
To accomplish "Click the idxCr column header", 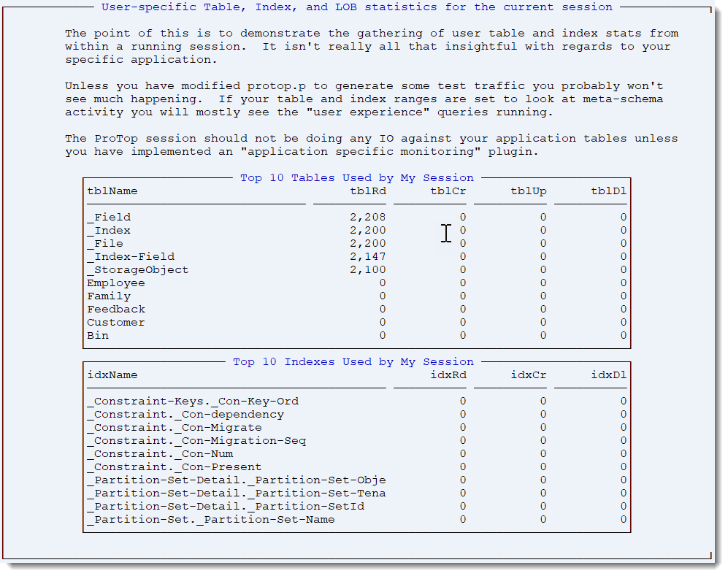I will point(529,375).
